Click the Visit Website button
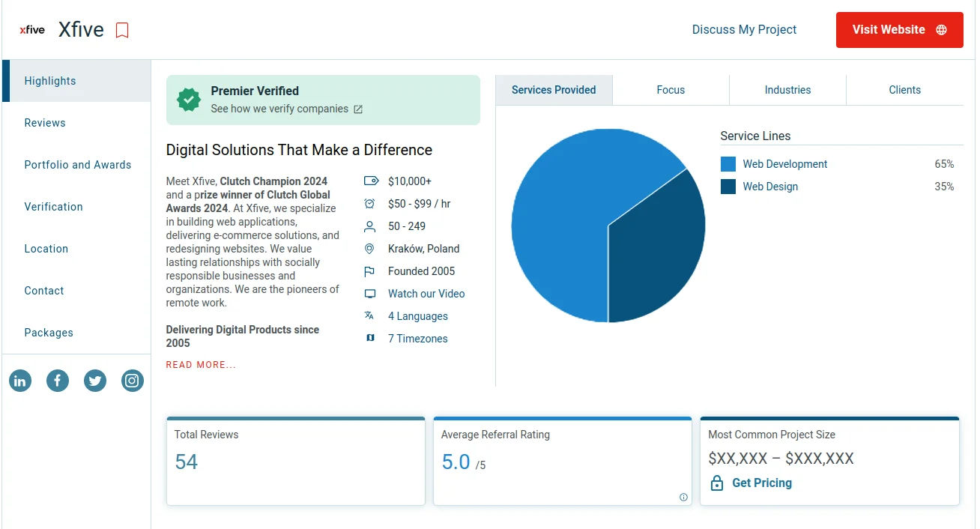This screenshot has width=980, height=529. click(899, 30)
